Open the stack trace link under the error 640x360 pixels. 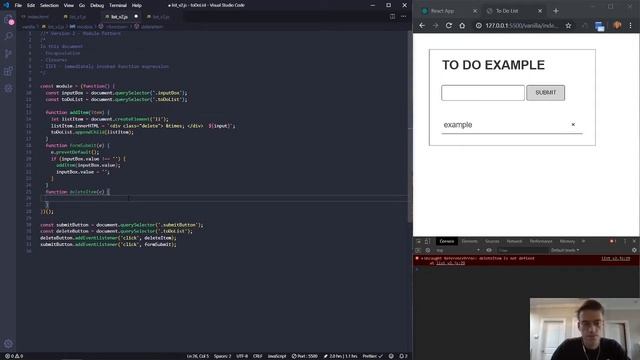point(450,263)
